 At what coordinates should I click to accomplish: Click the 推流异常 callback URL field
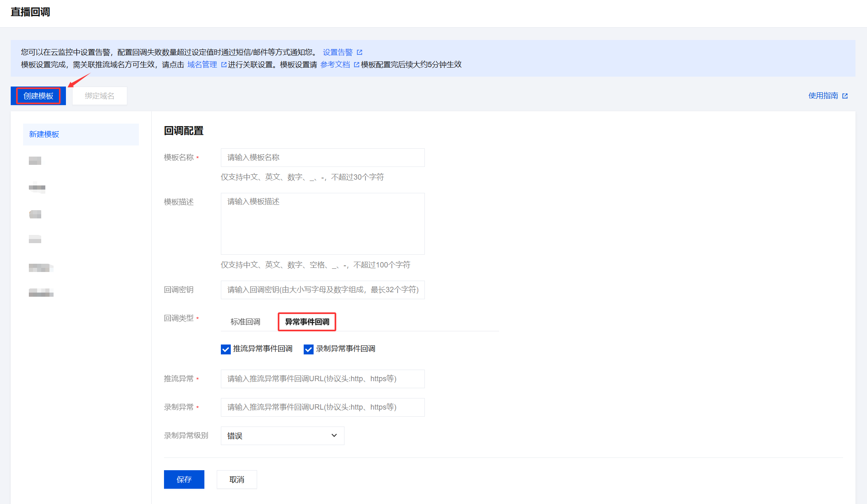pyautogui.click(x=323, y=379)
